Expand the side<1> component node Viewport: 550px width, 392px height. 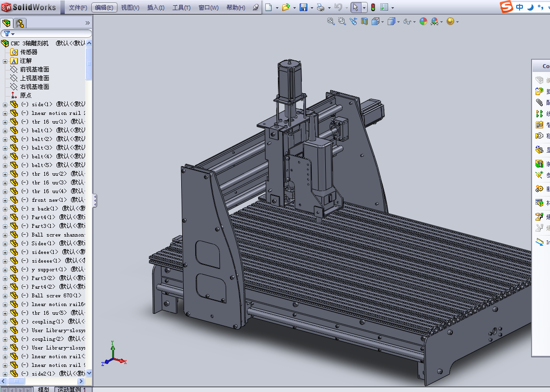(x=5, y=104)
